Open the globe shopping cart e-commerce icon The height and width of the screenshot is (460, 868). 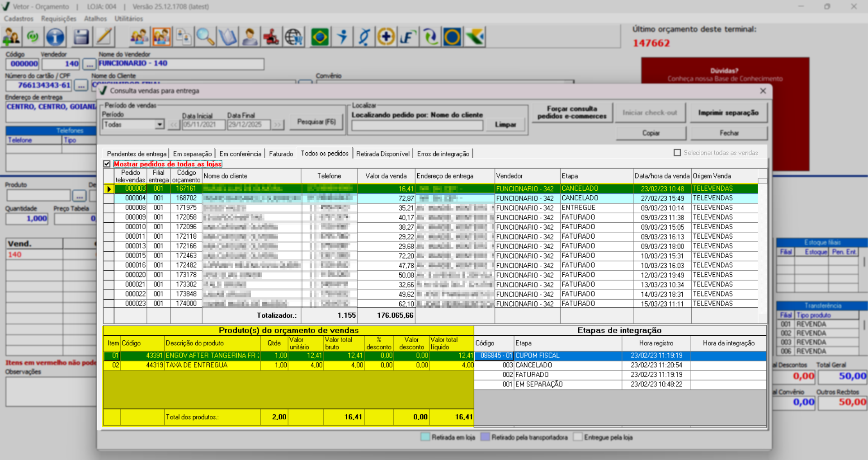point(294,37)
